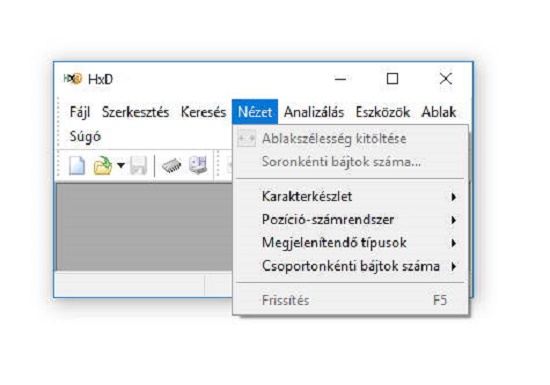Open the Keresés menu
Screen dimensions: 550x385
[203, 112]
